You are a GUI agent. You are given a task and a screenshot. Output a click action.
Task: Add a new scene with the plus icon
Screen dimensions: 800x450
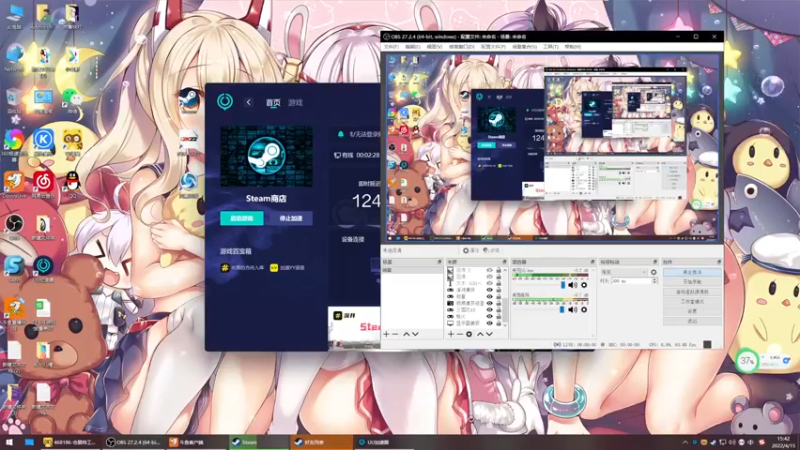(x=387, y=334)
